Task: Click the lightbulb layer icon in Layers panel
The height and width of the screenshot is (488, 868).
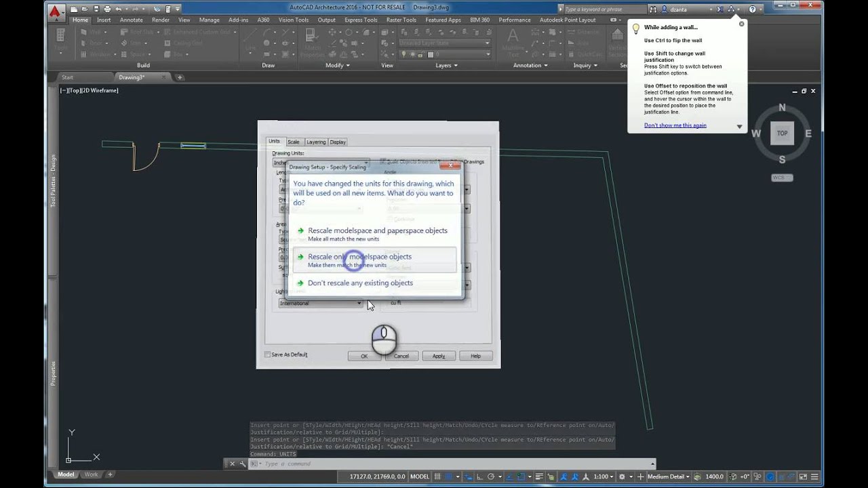Action: point(403,54)
